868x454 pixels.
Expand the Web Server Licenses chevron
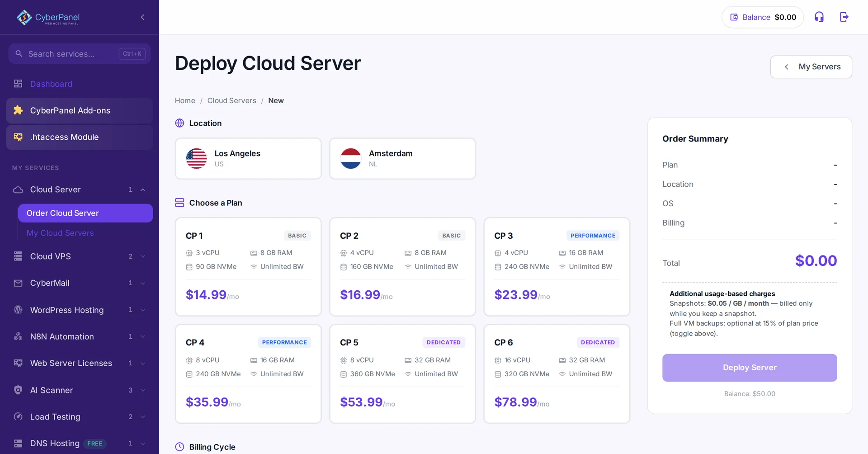click(143, 363)
